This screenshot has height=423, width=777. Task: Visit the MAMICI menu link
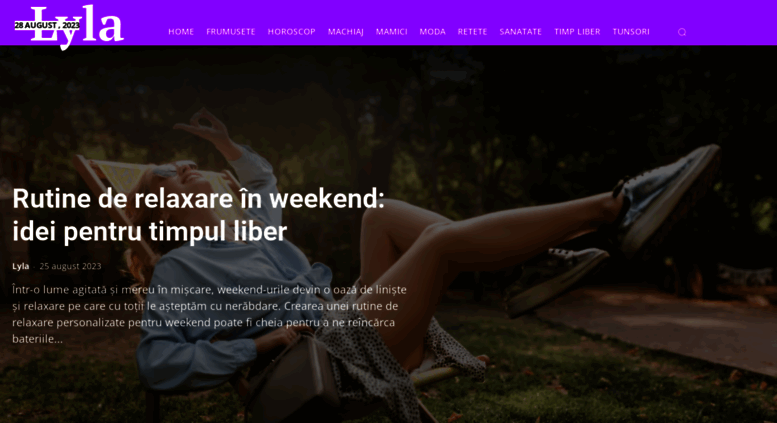pos(391,32)
